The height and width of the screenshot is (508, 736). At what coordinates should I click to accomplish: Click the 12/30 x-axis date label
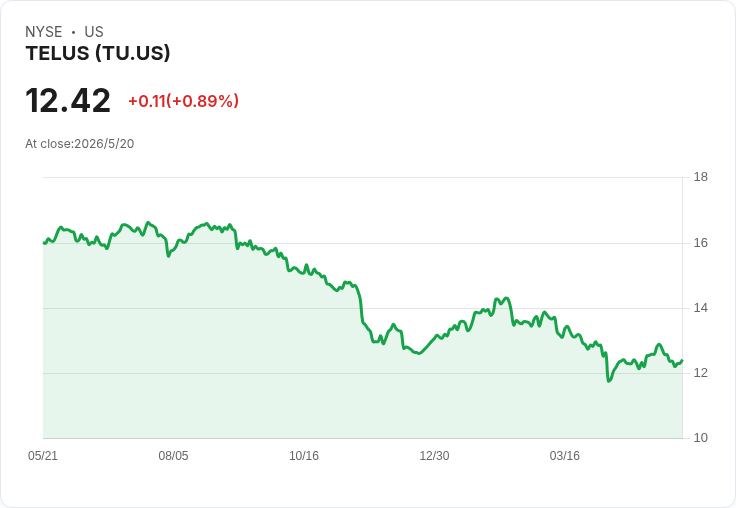pos(434,456)
